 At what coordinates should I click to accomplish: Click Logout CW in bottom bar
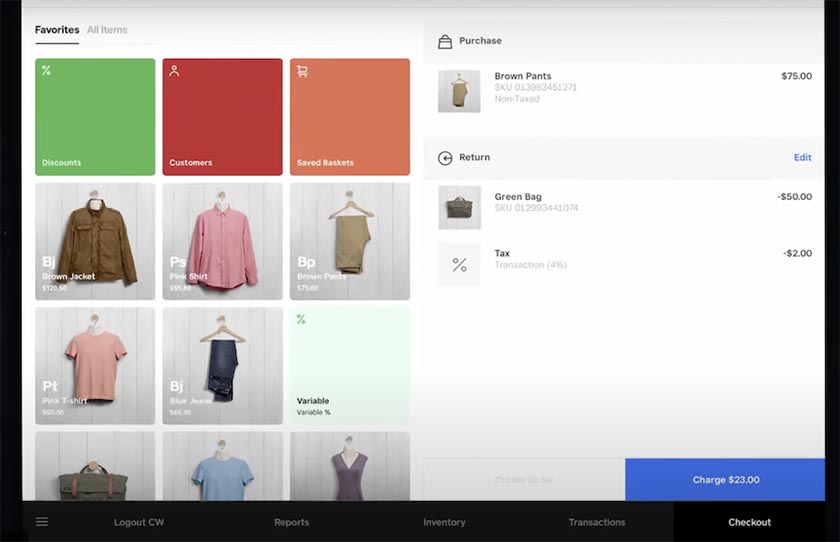[139, 522]
